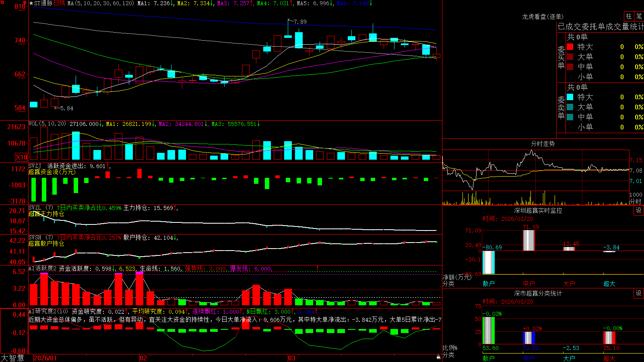Click the 平均研究度: 0.094 value
644x362 pixels.
click(x=159, y=311)
